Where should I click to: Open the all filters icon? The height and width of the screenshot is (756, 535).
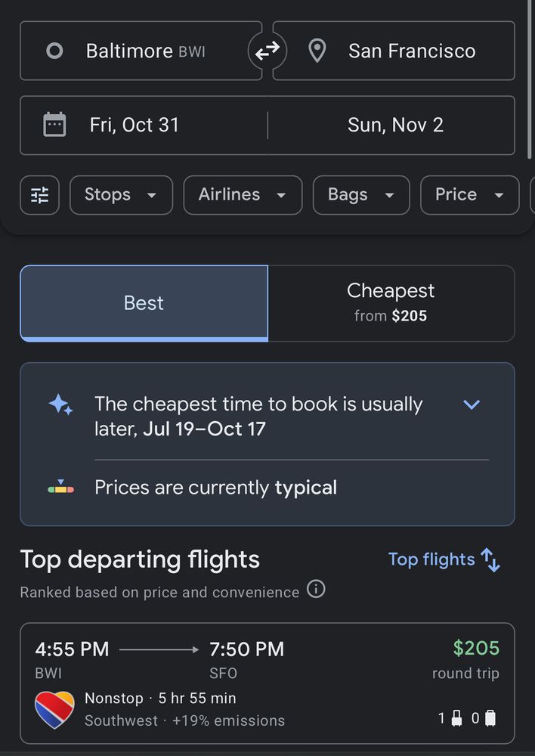[39, 195]
